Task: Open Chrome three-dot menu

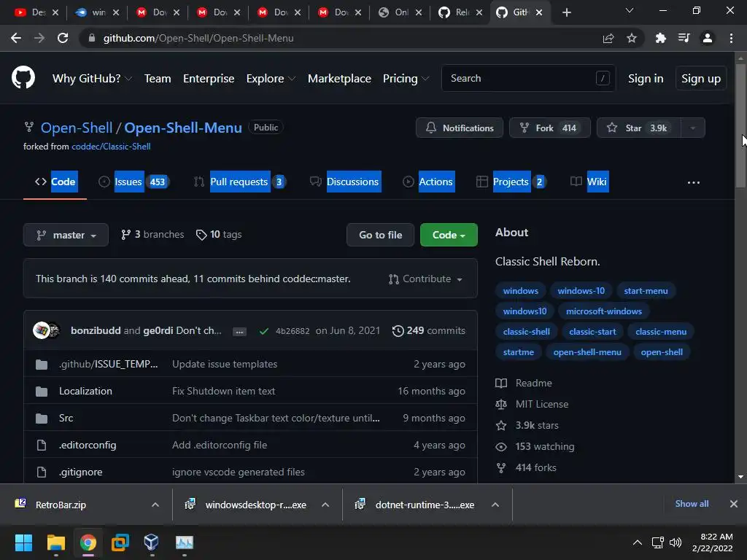Action: pos(731,38)
